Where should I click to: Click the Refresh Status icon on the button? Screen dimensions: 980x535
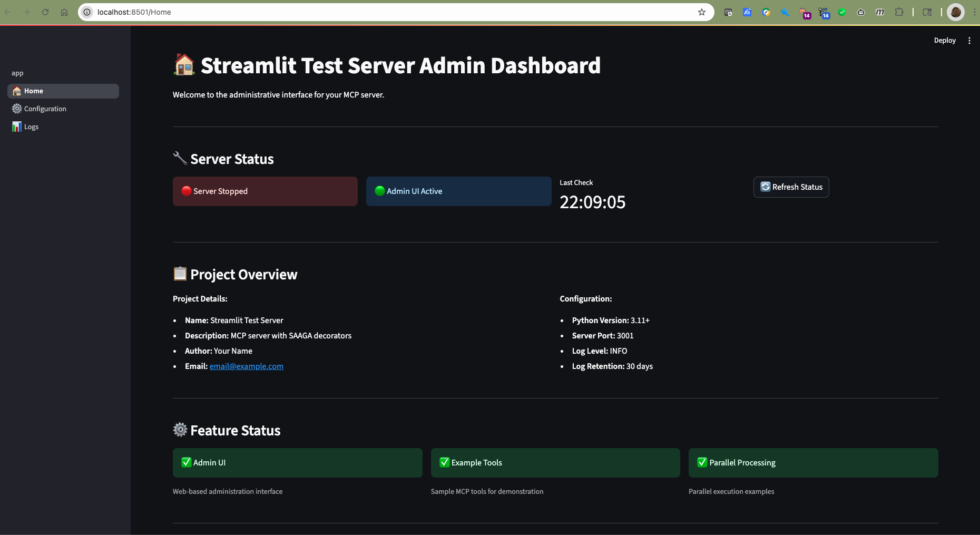(765, 187)
